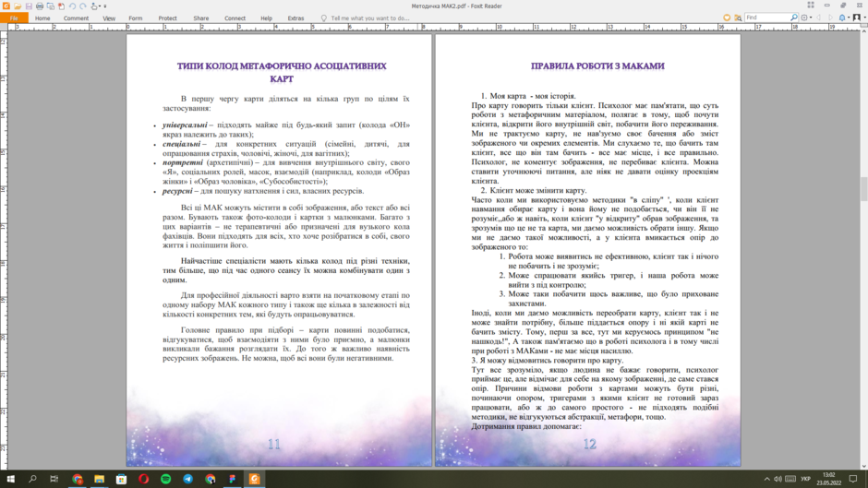Click the create PDF from clipboard icon
Viewport: 868px width, 488px height.
(61, 6)
